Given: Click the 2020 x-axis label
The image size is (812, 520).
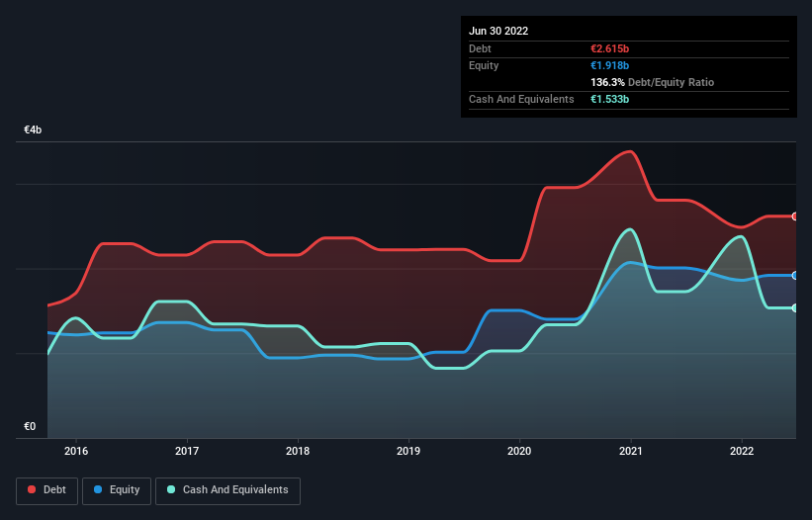Looking at the screenshot, I should tap(519, 451).
